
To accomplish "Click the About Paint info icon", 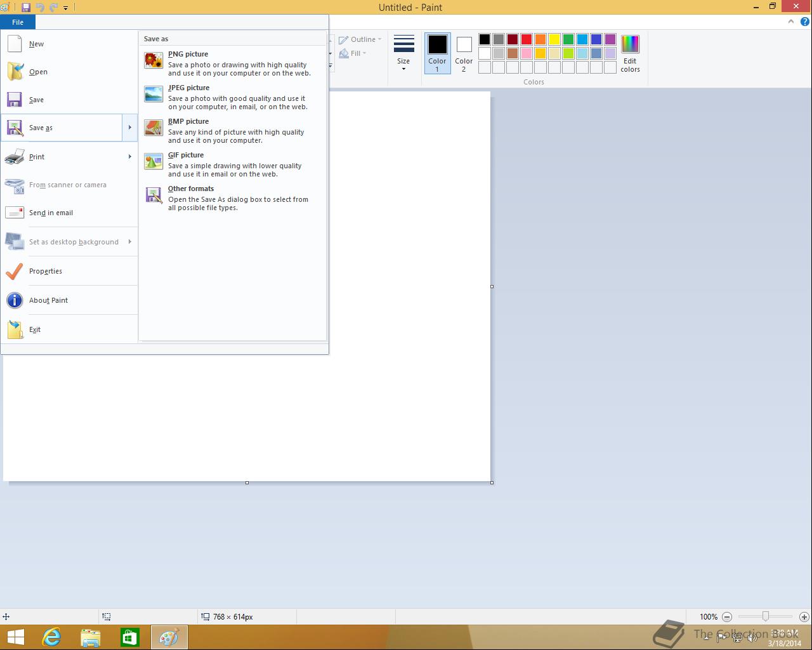I will [x=15, y=300].
